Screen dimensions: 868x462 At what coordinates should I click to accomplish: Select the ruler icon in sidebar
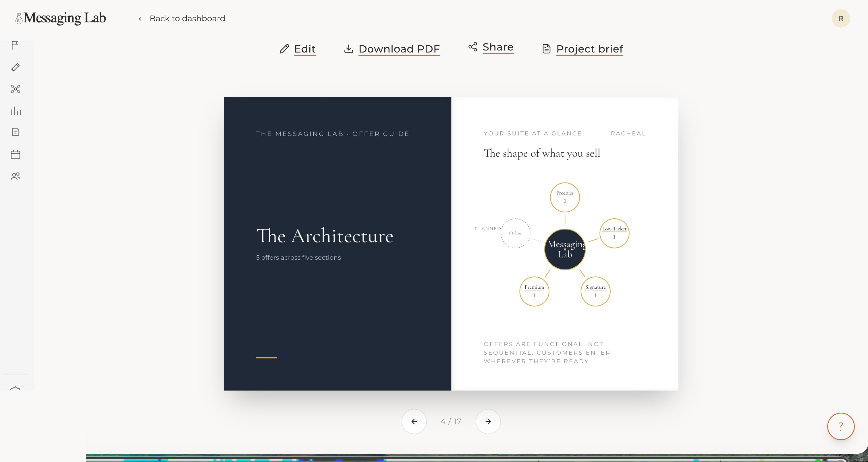16,67
